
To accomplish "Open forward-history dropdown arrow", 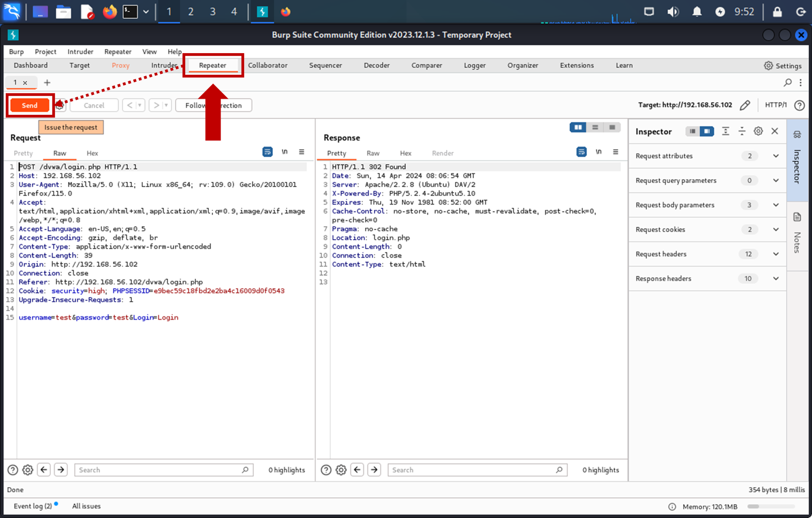I will pos(166,105).
